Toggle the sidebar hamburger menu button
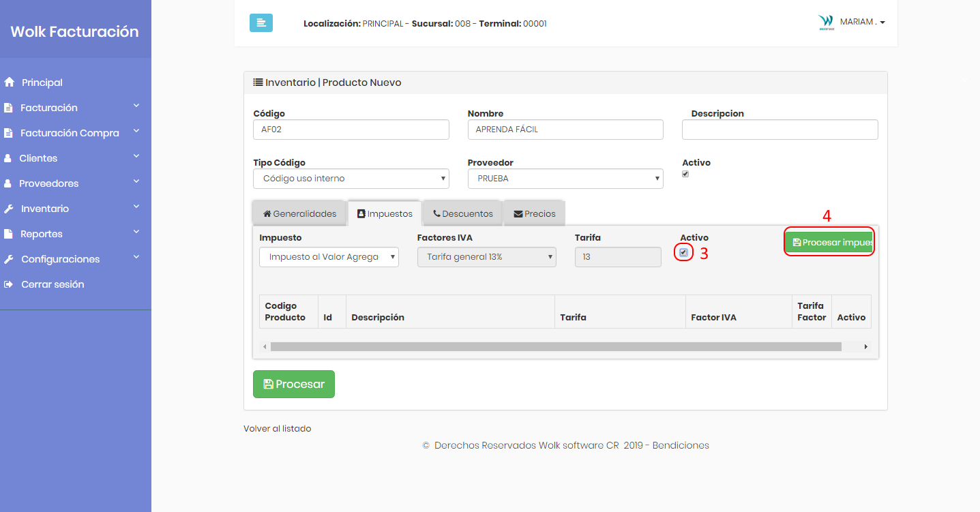The image size is (980, 512). click(261, 22)
